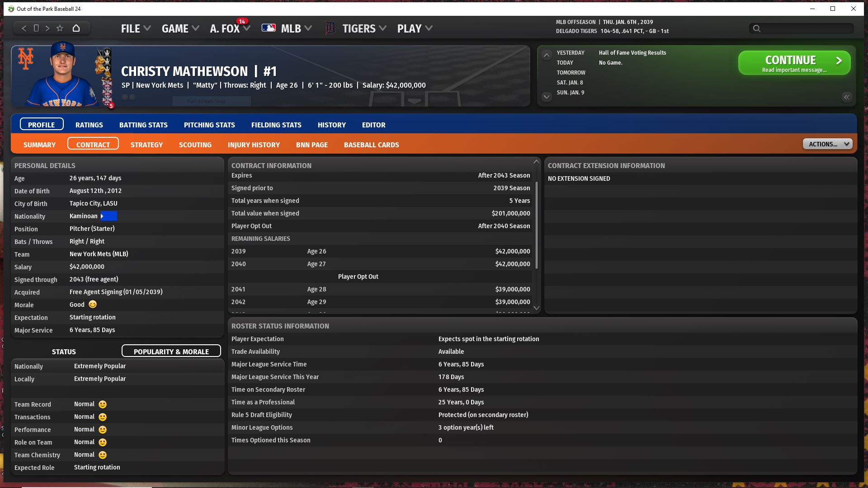Open the Actions dropdown
Viewport: 868px width, 488px height.
tap(827, 144)
